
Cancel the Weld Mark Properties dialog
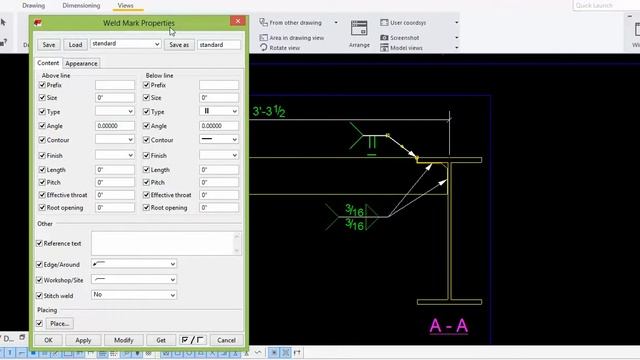[226, 340]
